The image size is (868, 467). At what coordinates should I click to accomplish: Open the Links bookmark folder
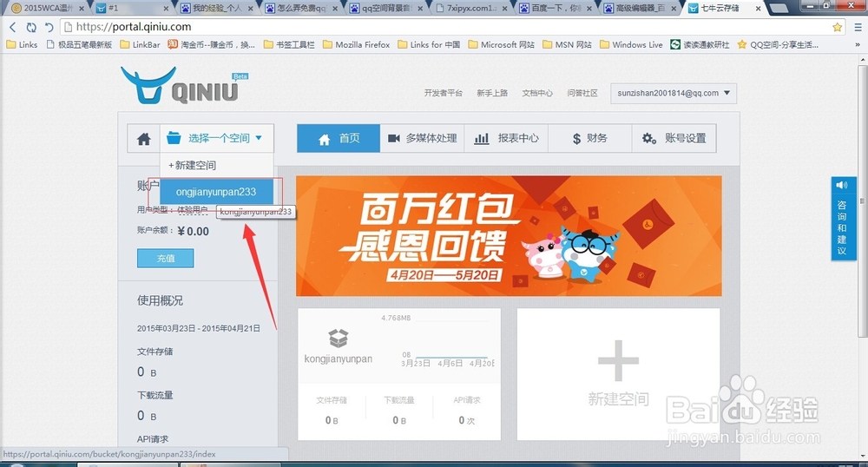pos(23,45)
